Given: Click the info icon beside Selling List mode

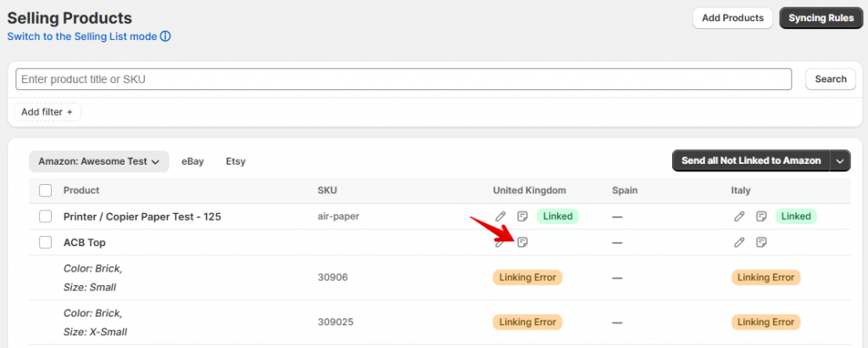Looking at the screenshot, I should [165, 36].
